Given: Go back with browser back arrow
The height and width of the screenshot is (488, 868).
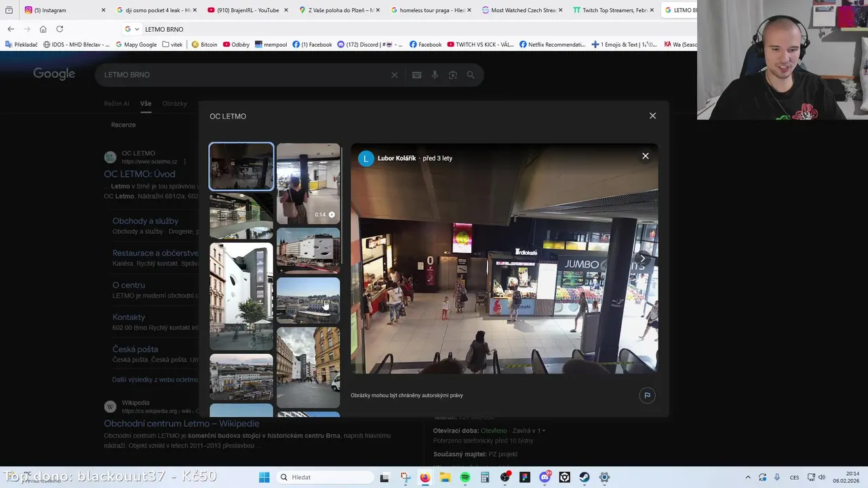Looking at the screenshot, I should pos(11,29).
